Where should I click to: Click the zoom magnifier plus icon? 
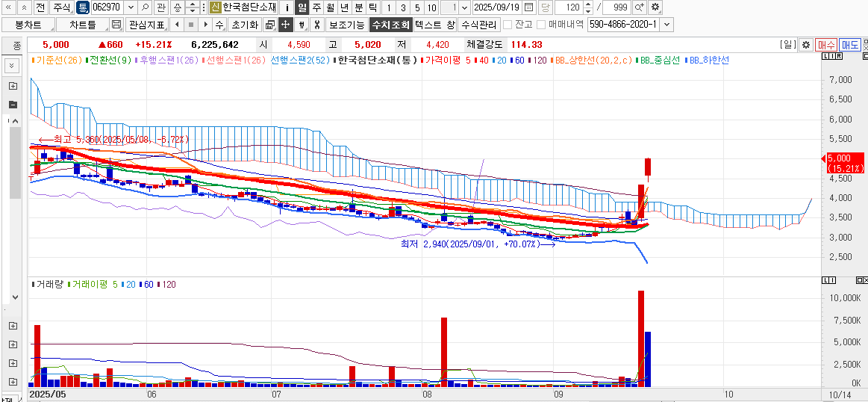point(640,7)
